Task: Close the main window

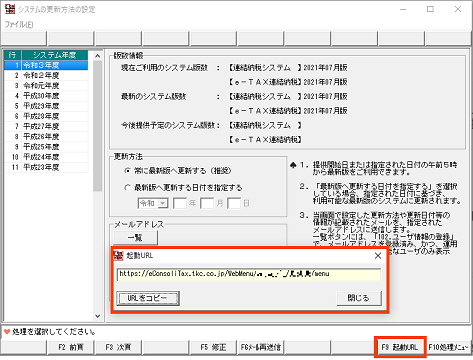Action: [458, 9]
